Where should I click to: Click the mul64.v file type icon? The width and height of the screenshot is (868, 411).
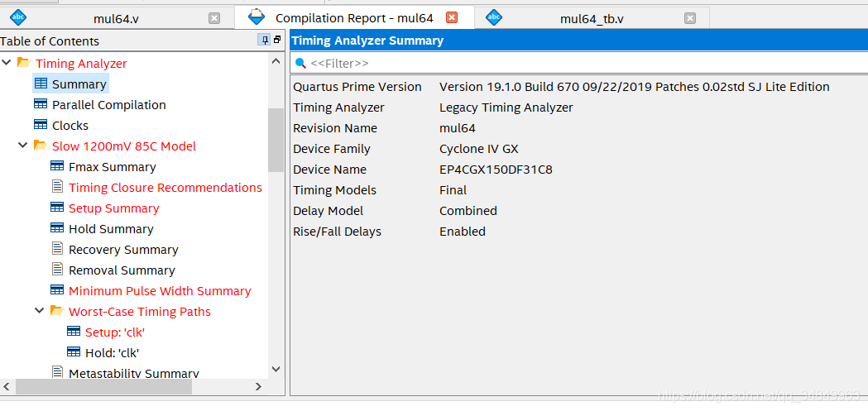(18, 17)
